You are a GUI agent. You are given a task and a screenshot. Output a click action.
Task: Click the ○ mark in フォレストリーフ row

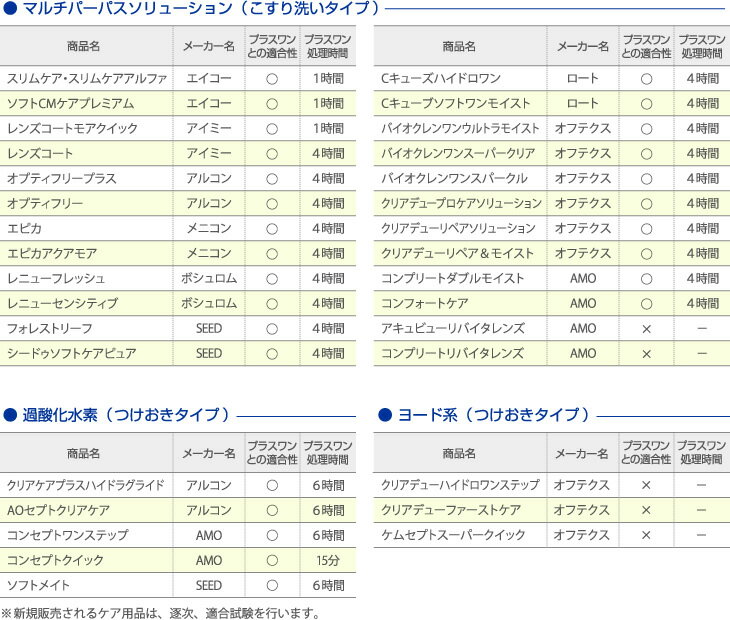click(271, 328)
